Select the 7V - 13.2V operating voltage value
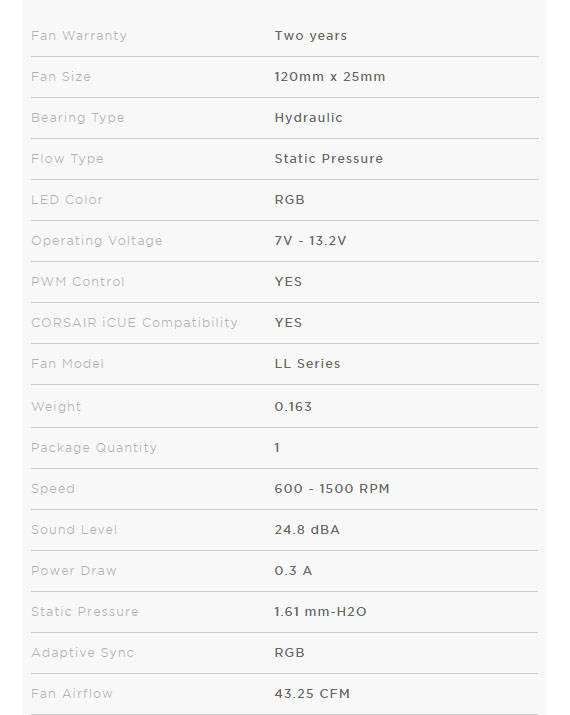Screen dimensions: 570x715 coord(310,241)
